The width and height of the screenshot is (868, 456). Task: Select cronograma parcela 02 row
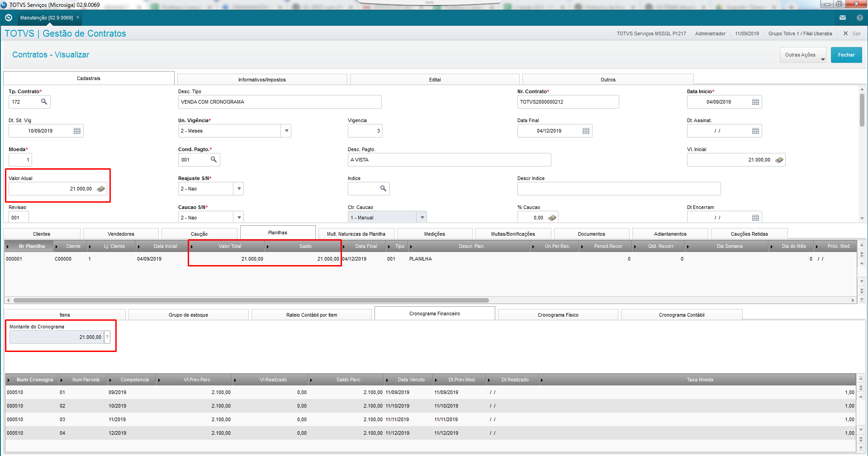(x=430, y=406)
